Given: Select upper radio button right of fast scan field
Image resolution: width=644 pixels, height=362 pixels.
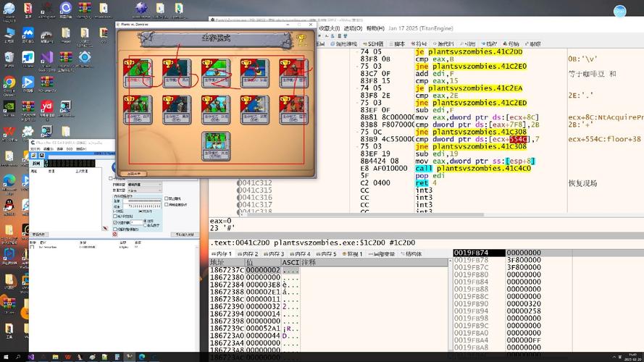Looking at the screenshot, I should point(145,221).
